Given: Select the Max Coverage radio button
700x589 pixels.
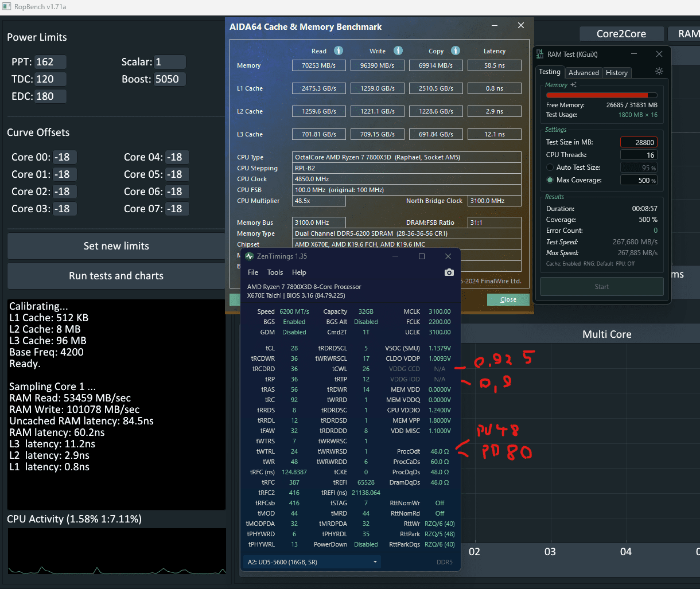Looking at the screenshot, I should pyautogui.click(x=550, y=180).
